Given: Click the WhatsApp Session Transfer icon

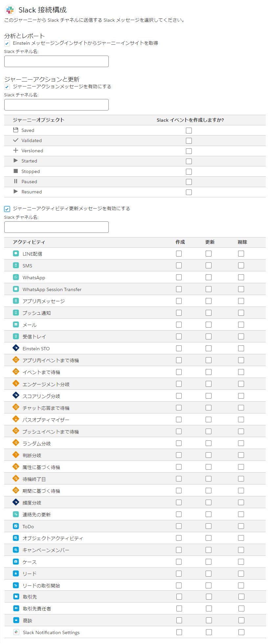Looking at the screenshot, I should point(16,289).
